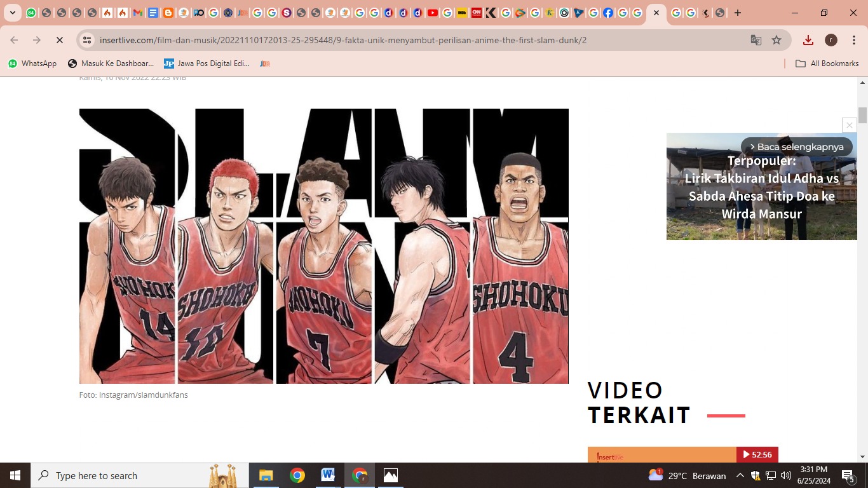This screenshot has width=868, height=488.
Task: Open File Explorer from the taskbar
Action: coord(266,475)
